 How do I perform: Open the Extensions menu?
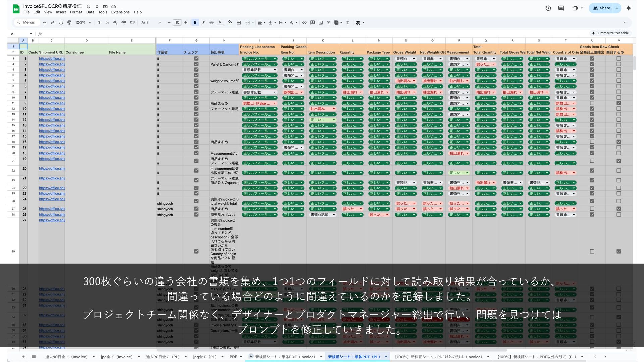coord(120,12)
